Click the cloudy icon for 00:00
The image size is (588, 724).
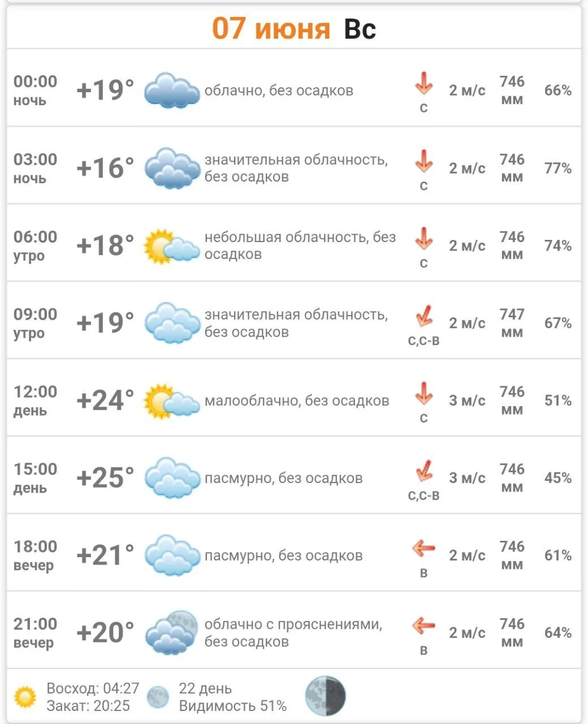172,90
